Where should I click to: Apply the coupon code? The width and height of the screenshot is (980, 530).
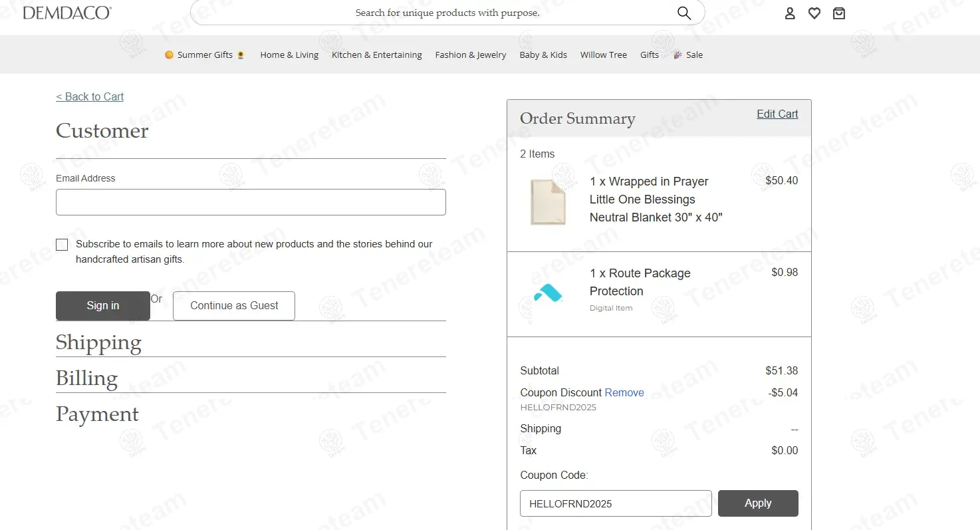758,503
